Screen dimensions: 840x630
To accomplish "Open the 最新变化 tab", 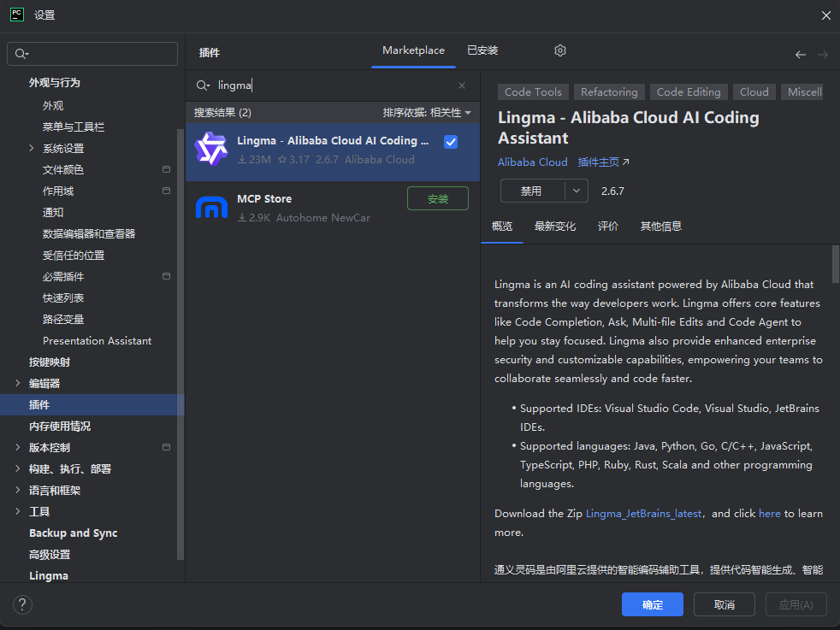I will coord(554,227).
